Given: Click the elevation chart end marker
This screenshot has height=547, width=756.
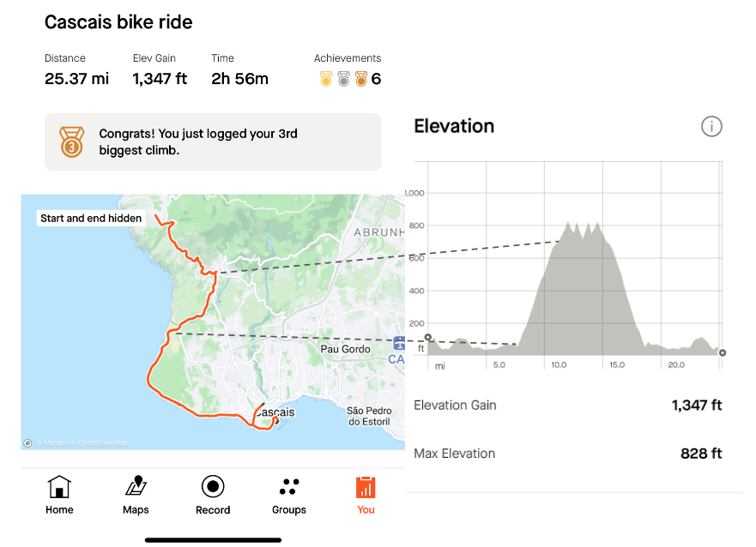Looking at the screenshot, I should click(722, 353).
